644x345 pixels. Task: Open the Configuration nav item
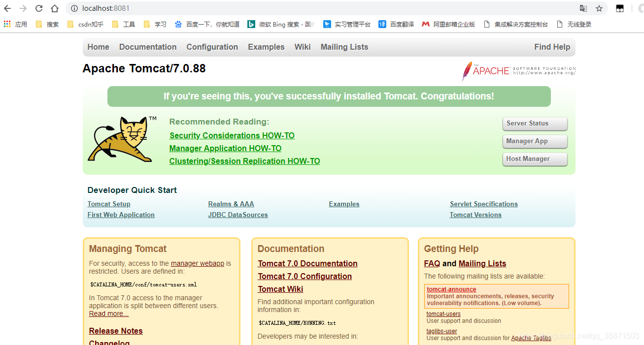point(212,47)
